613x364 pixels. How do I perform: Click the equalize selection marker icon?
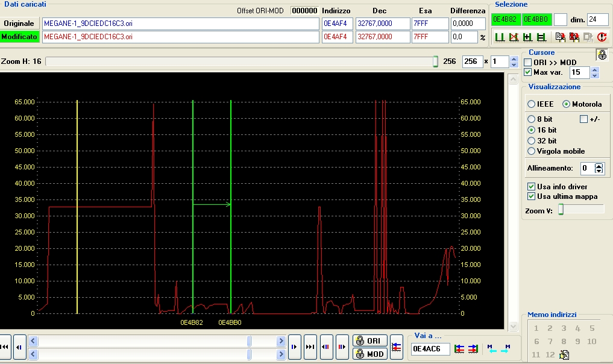tap(541, 37)
